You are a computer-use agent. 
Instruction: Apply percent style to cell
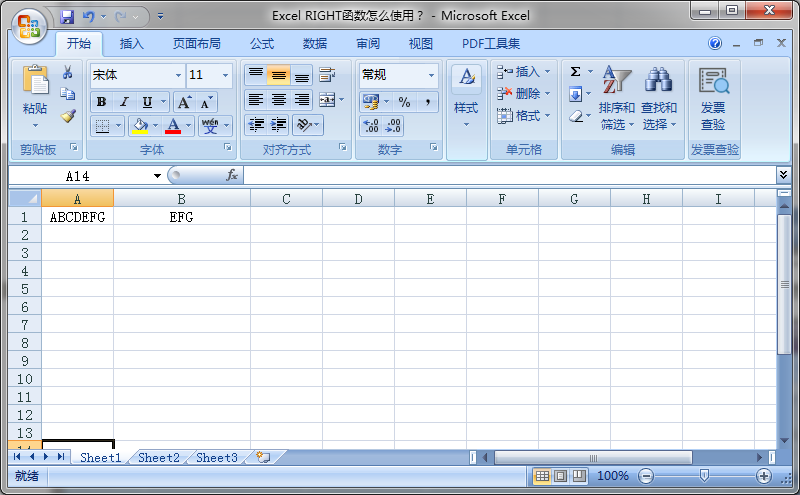point(405,102)
